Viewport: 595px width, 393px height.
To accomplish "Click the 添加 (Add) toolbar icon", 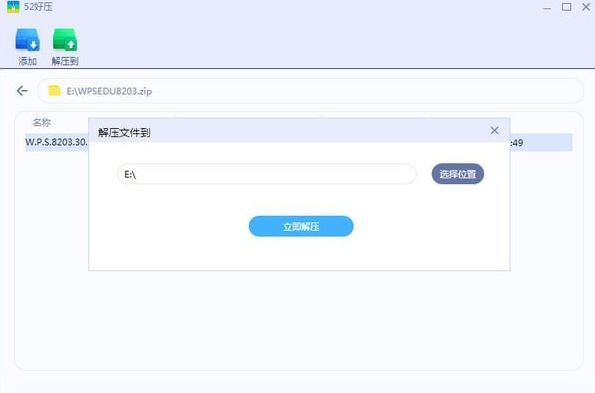I will click(x=27, y=40).
